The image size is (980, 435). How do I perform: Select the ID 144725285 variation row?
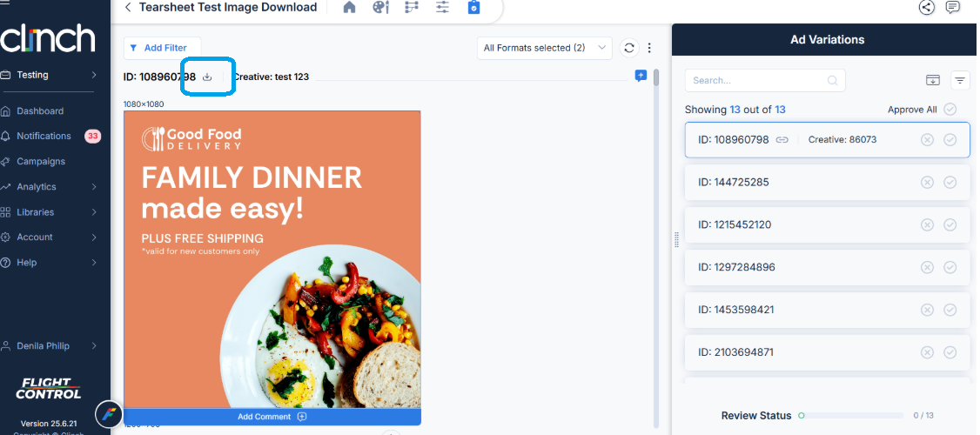[x=827, y=183]
